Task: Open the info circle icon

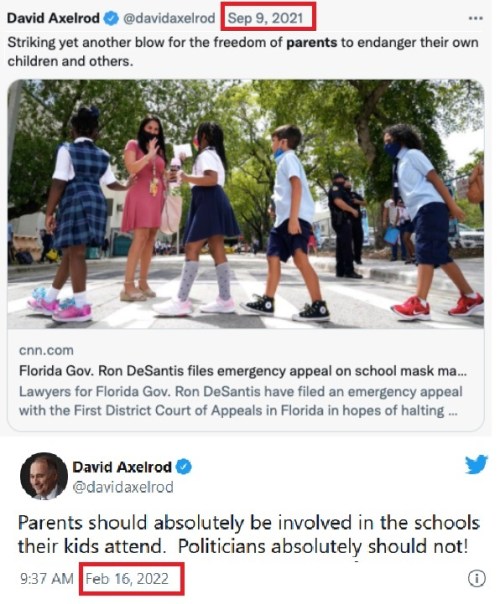Action: (477, 578)
